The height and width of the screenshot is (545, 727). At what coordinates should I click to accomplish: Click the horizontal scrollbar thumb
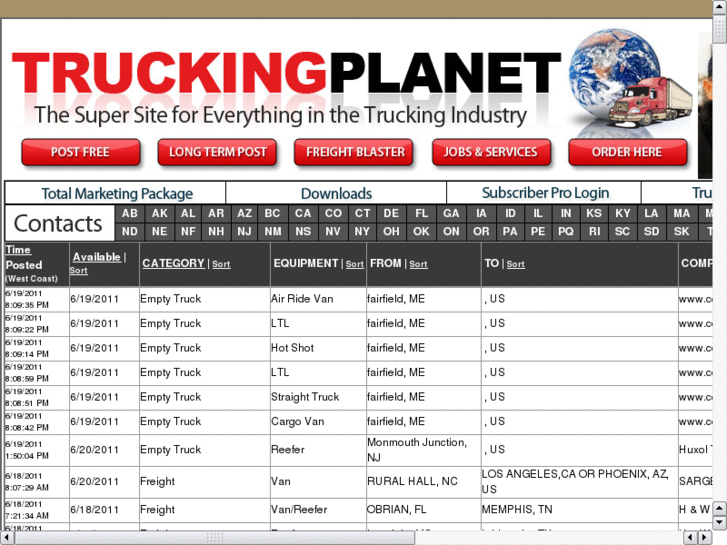click(x=215, y=538)
